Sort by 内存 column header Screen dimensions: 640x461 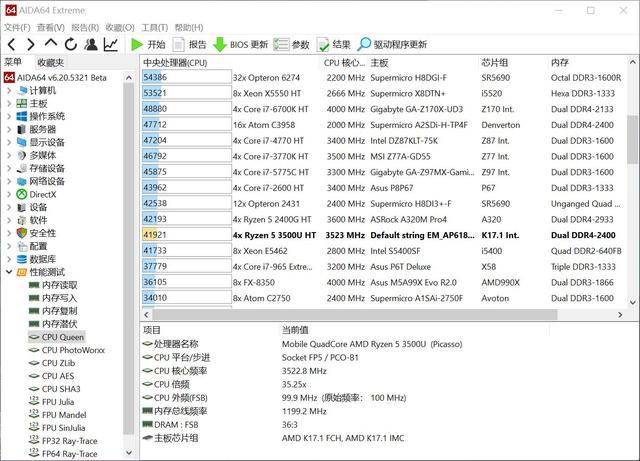[x=560, y=63]
